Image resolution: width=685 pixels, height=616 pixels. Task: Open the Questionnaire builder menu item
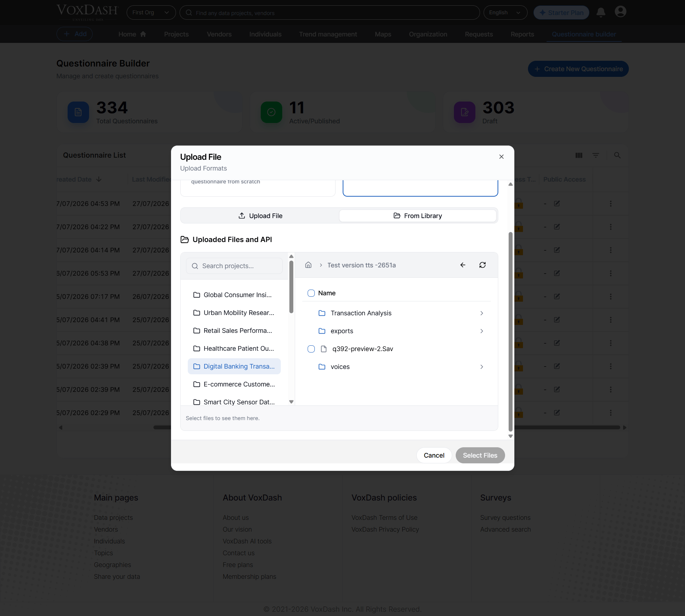584,34
